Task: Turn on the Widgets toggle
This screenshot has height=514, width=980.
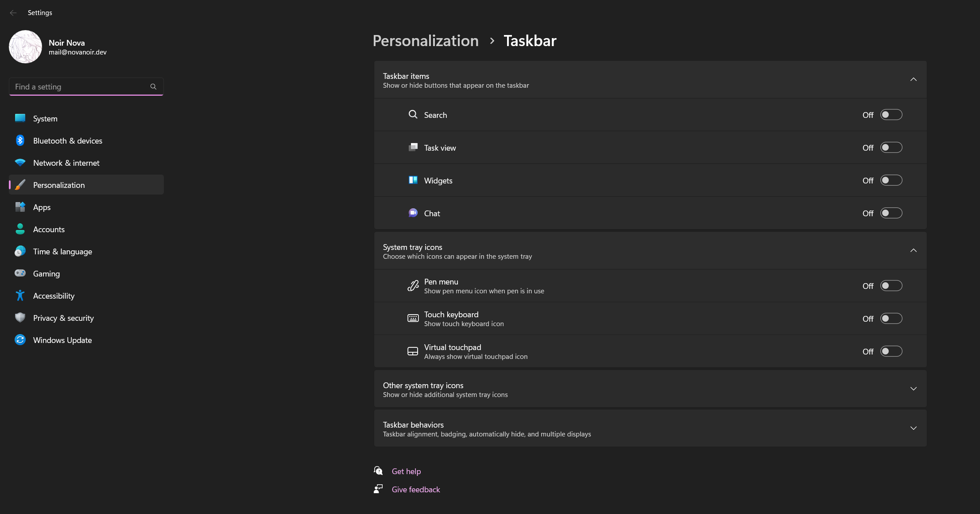Action: click(891, 180)
